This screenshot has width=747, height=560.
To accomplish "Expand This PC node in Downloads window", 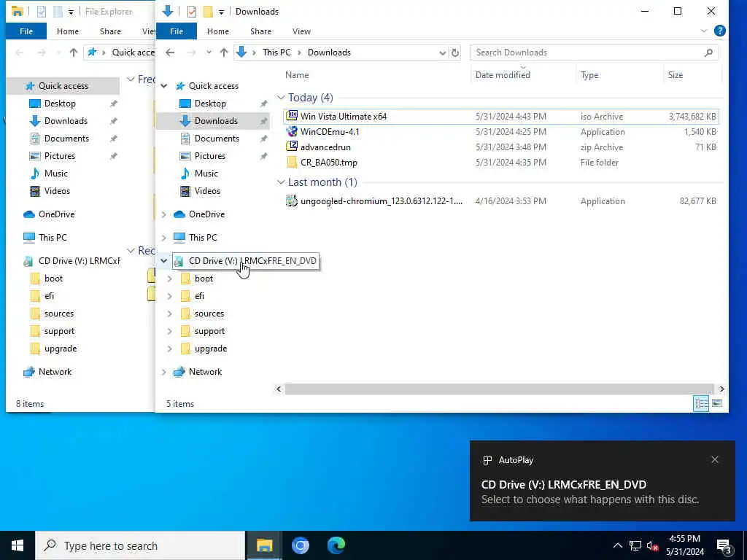I will [164, 238].
